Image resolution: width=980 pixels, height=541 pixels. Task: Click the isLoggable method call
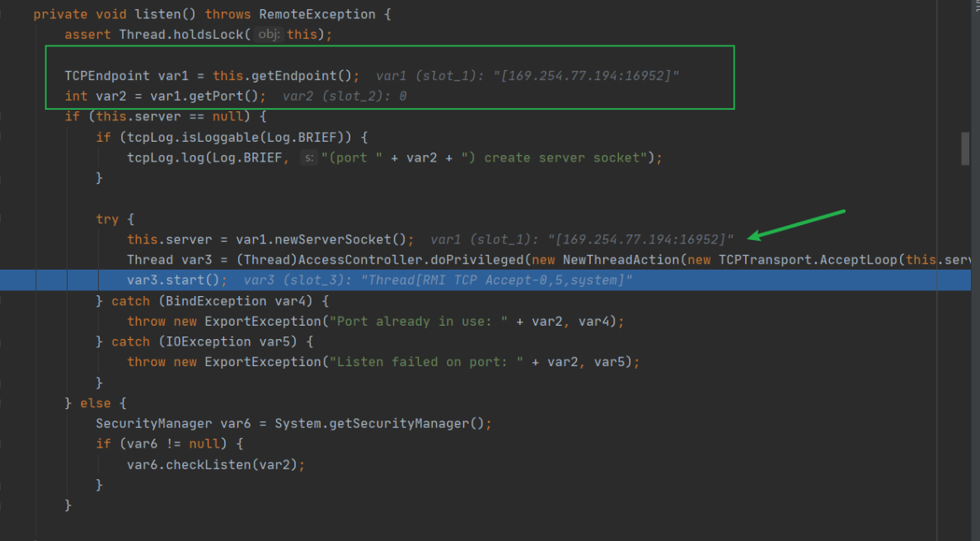pyautogui.click(x=220, y=137)
